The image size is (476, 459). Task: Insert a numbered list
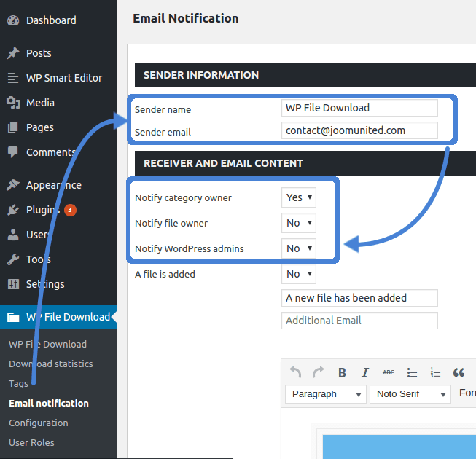pyautogui.click(x=435, y=372)
